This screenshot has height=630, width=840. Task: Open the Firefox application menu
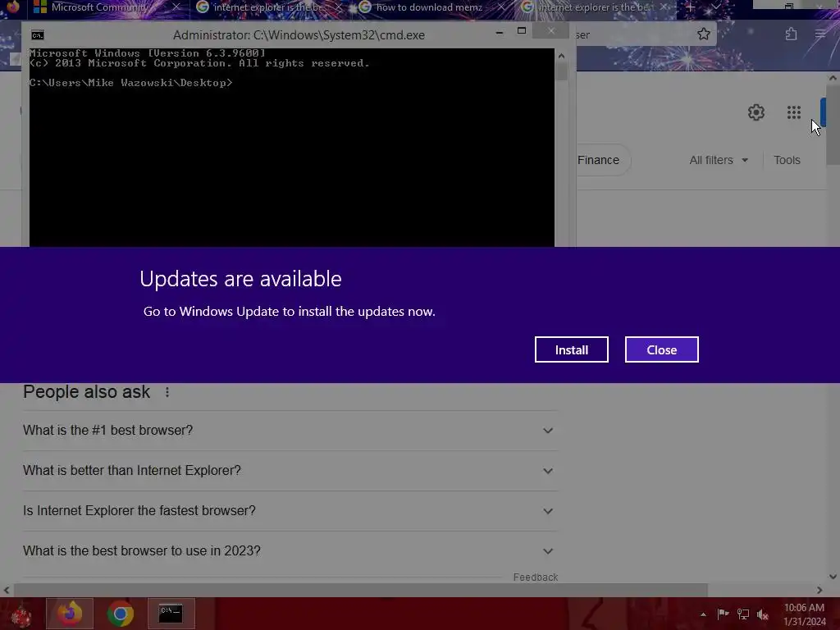click(820, 34)
